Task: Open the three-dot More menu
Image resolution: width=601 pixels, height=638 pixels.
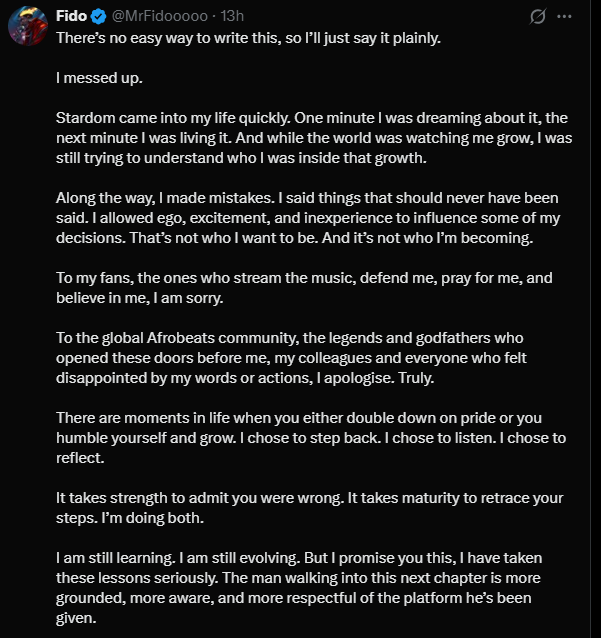Action: 565,17
